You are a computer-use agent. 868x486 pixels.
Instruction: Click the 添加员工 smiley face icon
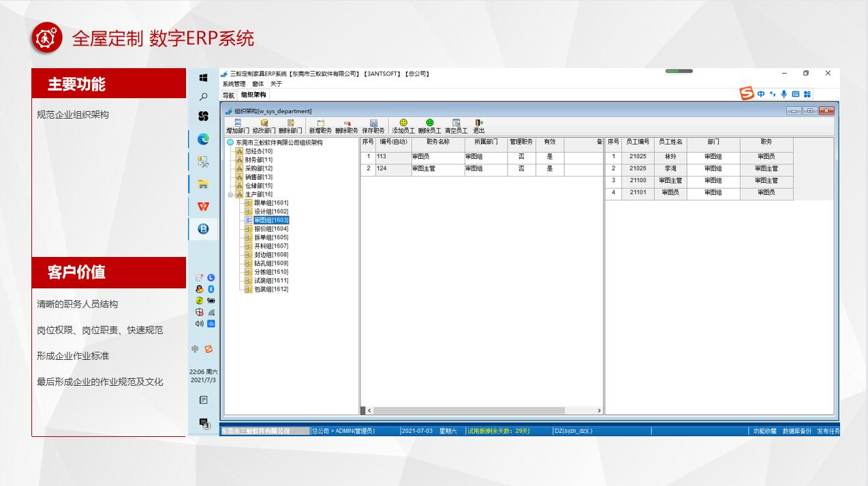pyautogui.click(x=403, y=123)
